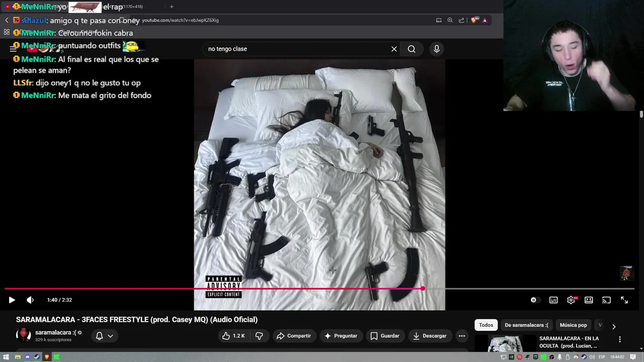Open Epic Games tray icon
644x362 pixels.
coord(535,357)
